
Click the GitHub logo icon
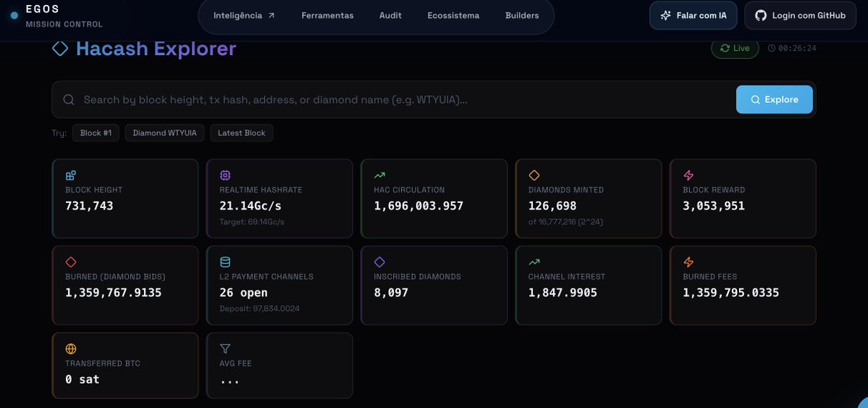(x=761, y=15)
